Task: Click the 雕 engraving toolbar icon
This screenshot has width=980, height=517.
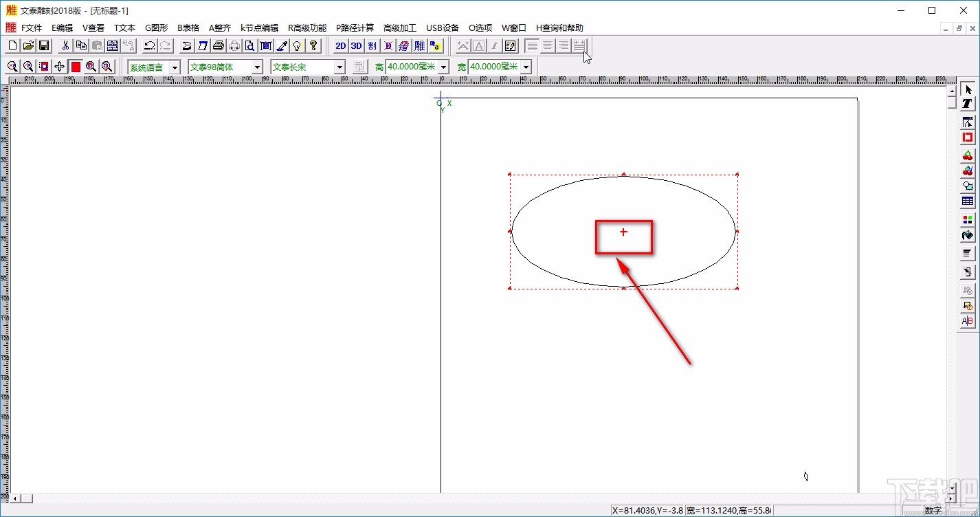Action: pos(419,46)
